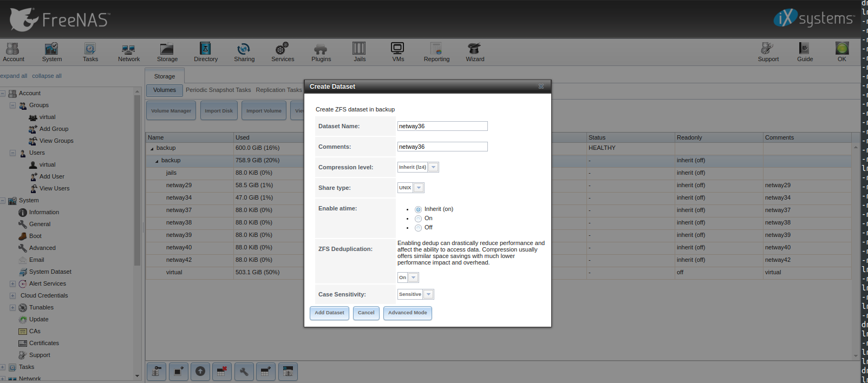Click the Add Dataset button

click(x=329, y=313)
